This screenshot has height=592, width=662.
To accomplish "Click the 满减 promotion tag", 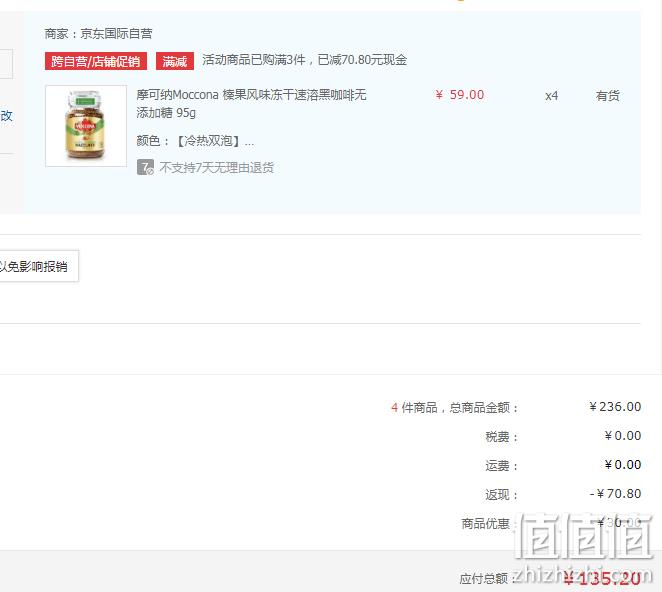I will point(175,61).
